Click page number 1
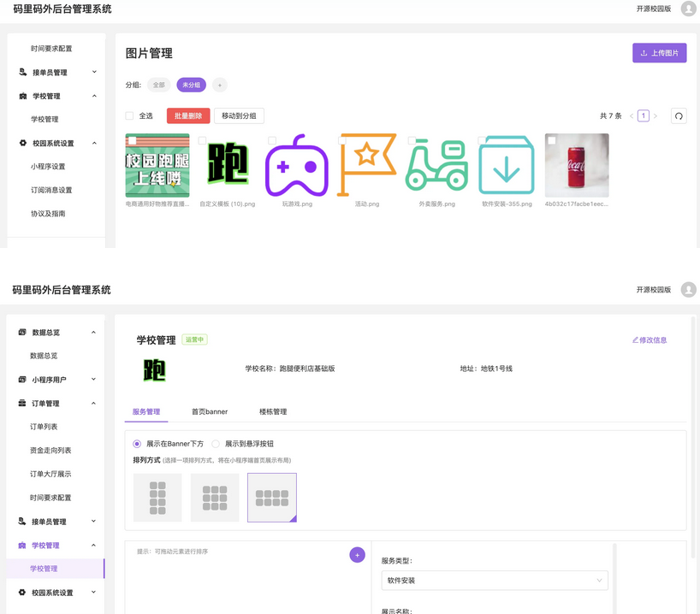700x614 pixels. (x=644, y=116)
